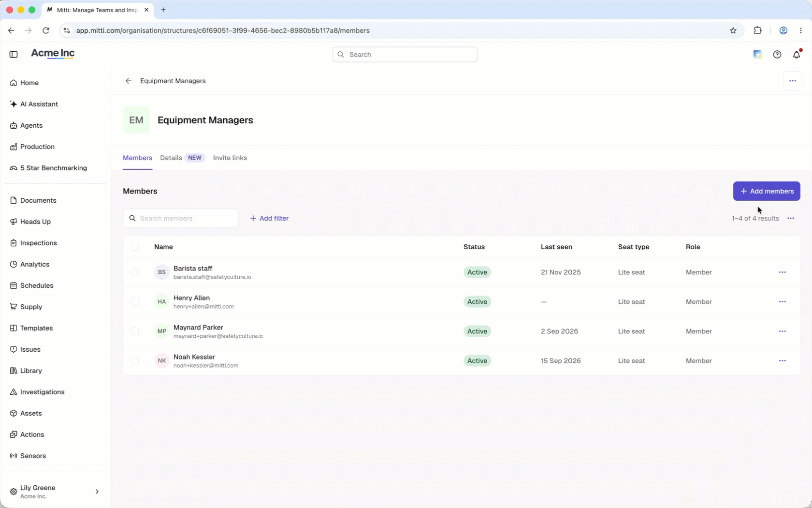Click the colorful app icon beside help
Screen dimensions: 812x508
(758, 55)
